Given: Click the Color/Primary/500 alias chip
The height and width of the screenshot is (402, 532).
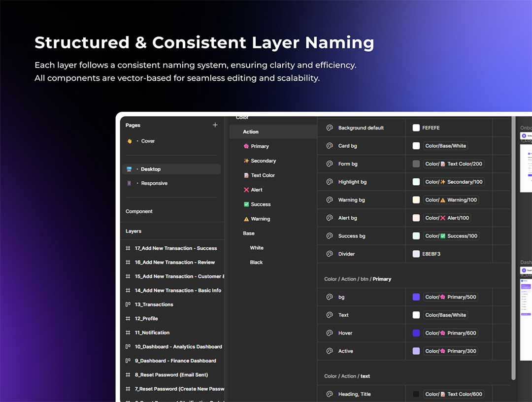Looking at the screenshot, I should (x=451, y=297).
